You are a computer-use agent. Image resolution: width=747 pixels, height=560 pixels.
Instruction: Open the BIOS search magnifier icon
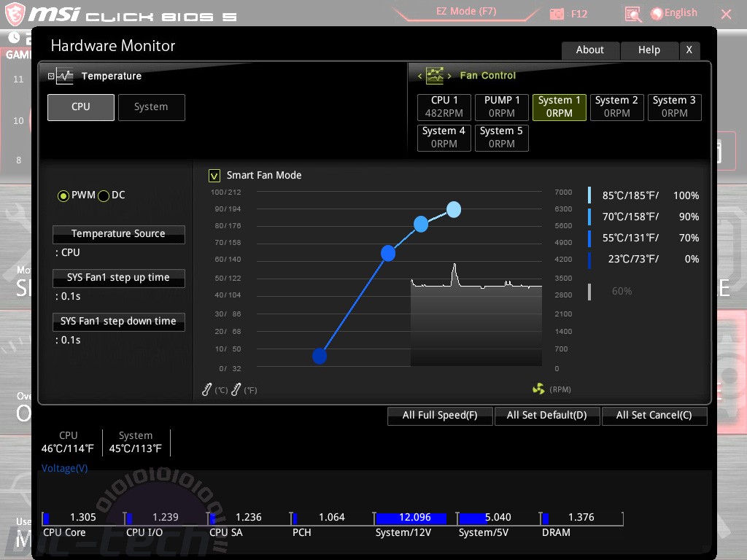pyautogui.click(x=632, y=15)
